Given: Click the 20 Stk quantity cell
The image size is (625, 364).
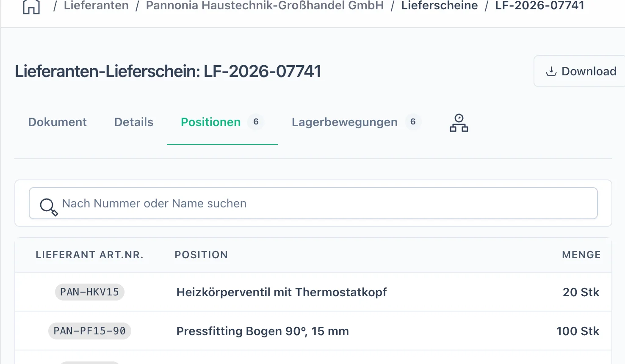Looking at the screenshot, I should [581, 292].
